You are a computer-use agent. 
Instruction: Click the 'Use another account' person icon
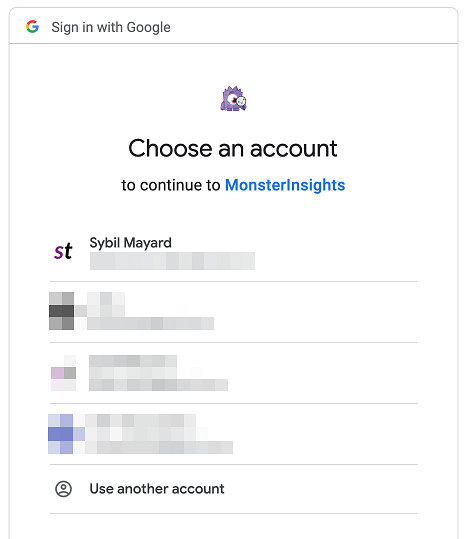point(63,489)
